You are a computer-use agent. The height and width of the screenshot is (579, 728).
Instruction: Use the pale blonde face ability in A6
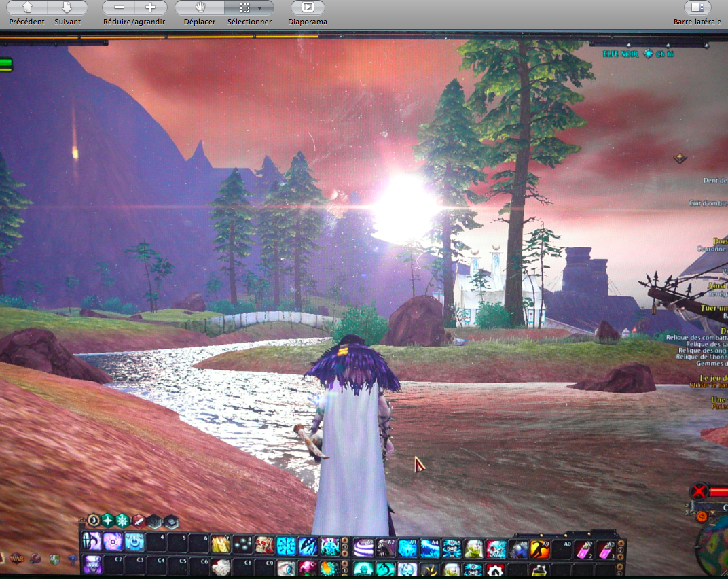click(473, 549)
